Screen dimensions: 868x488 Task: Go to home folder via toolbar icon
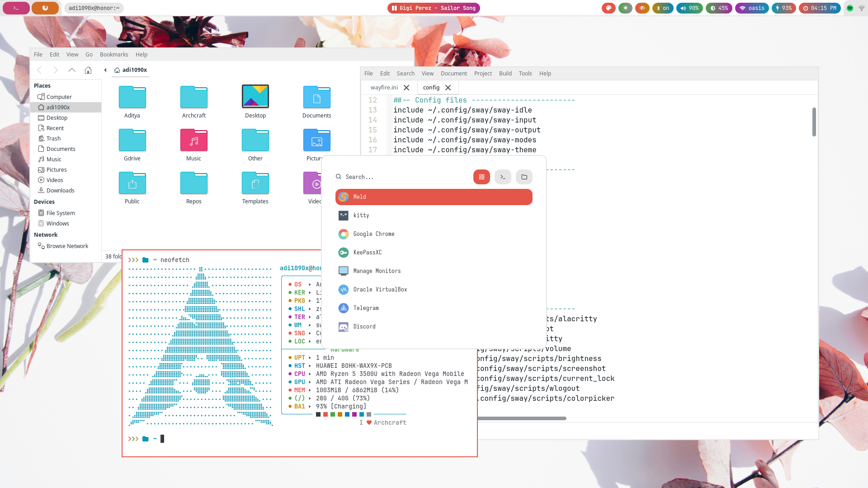(88, 70)
